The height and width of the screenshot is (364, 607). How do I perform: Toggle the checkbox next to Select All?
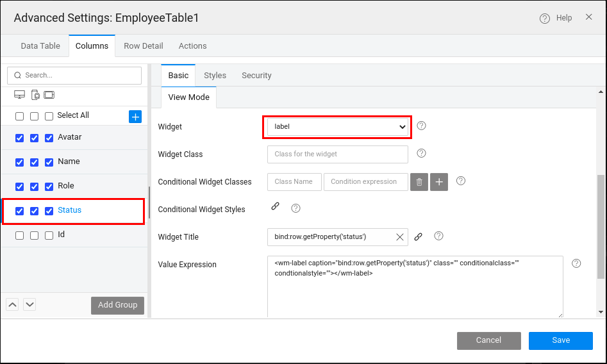(49, 116)
